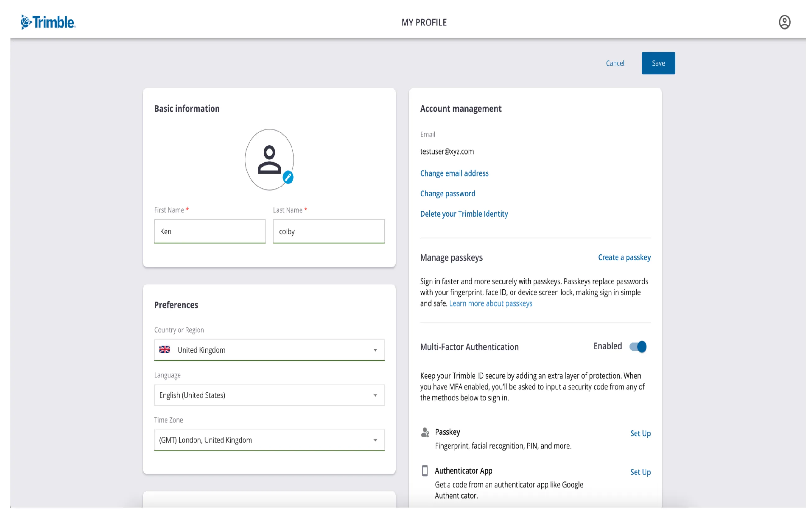Disable Multi-Factor Authentication toggle
Image resolution: width=812 pixels, height=513 pixels.
[x=638, y=346]
